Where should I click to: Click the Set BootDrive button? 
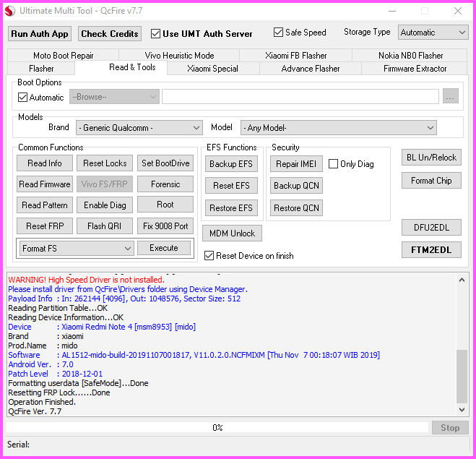coord(165,163)
